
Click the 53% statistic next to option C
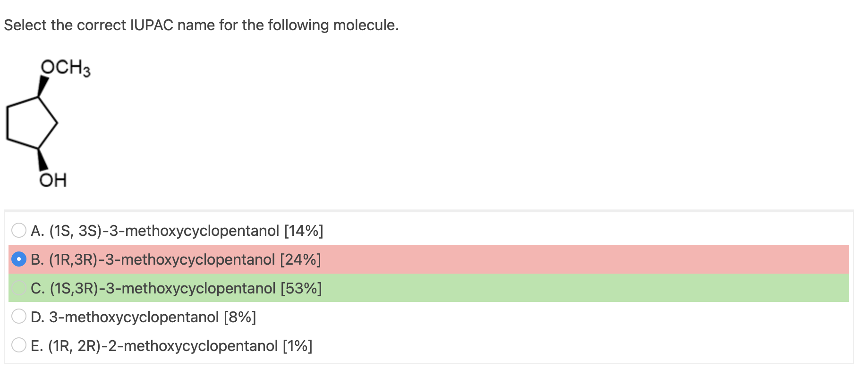(301, 288)
